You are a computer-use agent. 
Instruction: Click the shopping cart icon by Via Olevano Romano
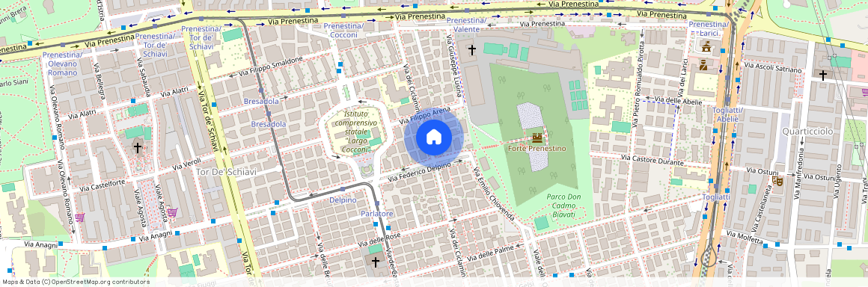coord(80,217)
